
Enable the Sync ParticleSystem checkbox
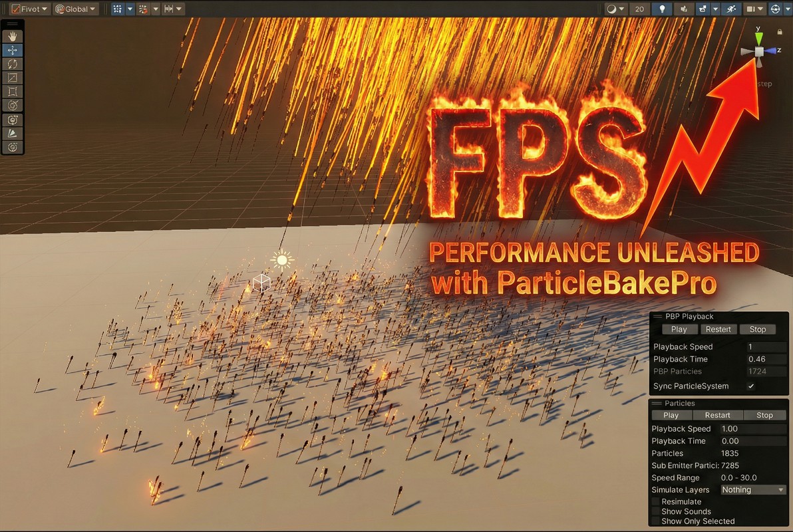pos(751,386)
